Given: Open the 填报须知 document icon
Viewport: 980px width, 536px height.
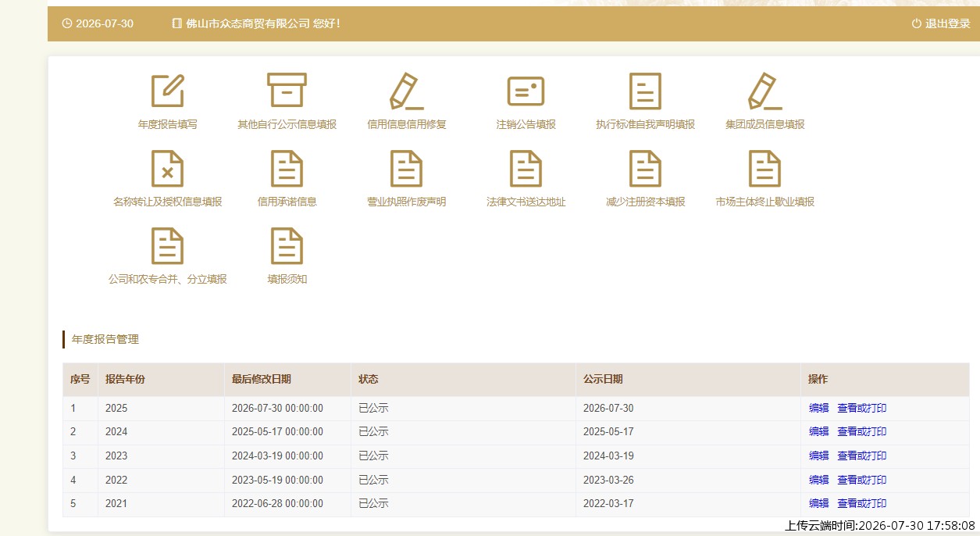Looking at the screenshot, I should pyautogui.click(x=287, y=245).
